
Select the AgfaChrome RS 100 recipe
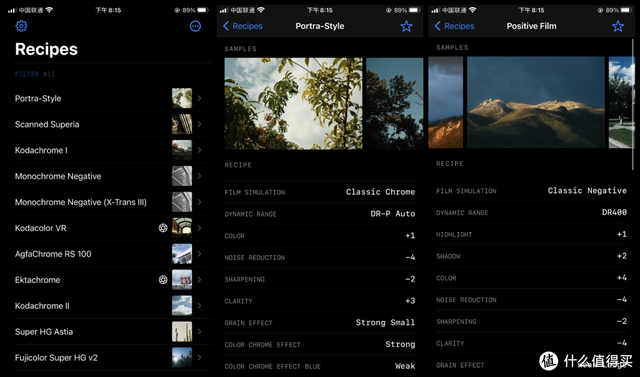click(112, 254)
